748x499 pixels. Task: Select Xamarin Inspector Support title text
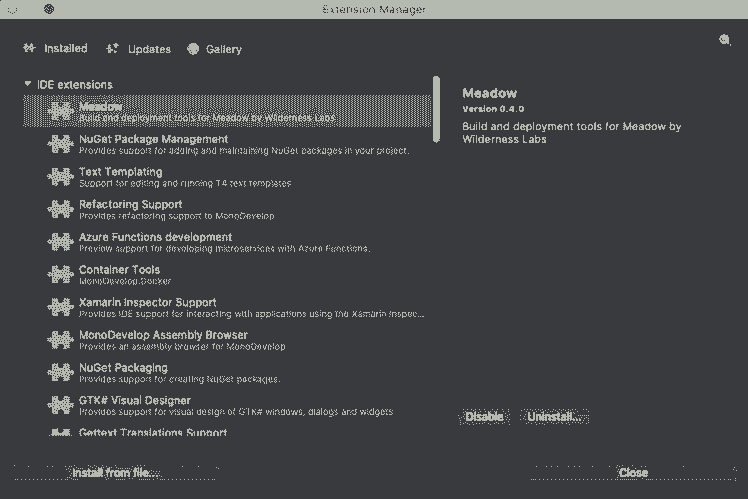coord(147,302)
